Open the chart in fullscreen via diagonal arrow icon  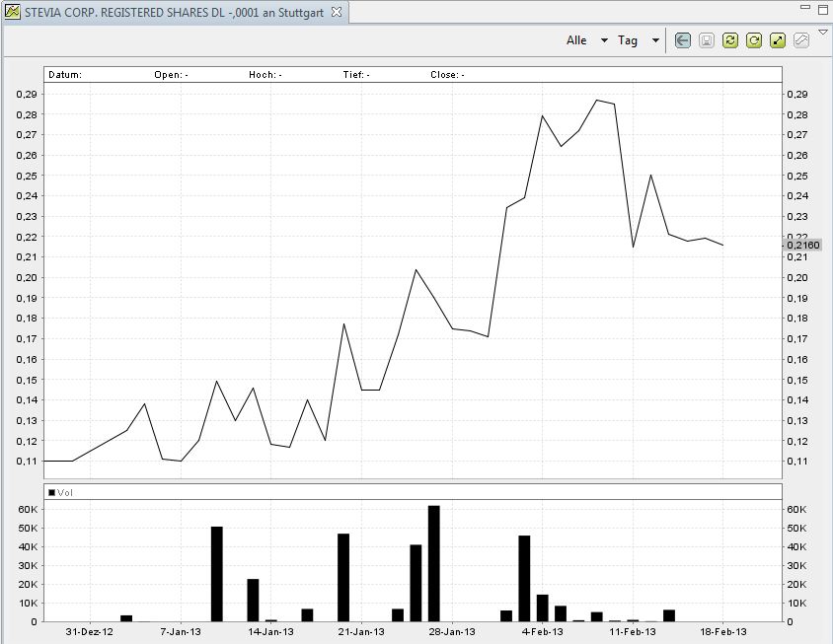[x=777, y=40]
